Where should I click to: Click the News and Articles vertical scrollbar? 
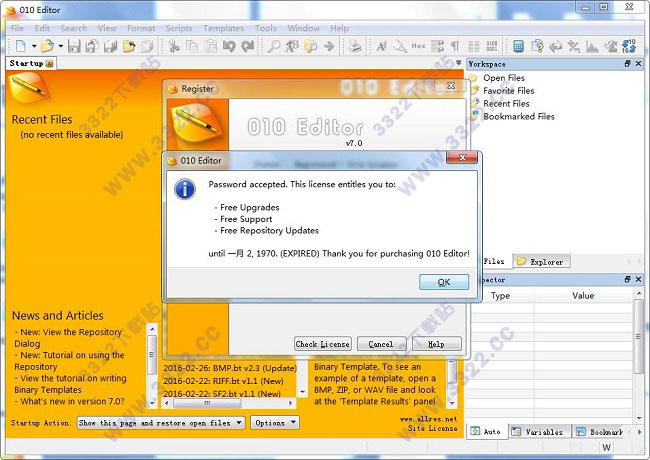[x=152, y=366]
